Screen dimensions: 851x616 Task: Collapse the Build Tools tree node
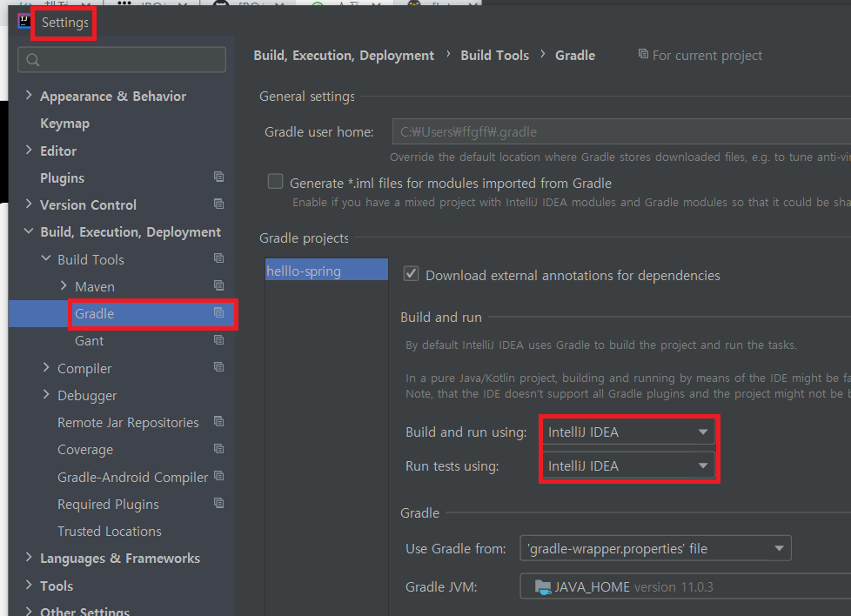tap(46, 258)
